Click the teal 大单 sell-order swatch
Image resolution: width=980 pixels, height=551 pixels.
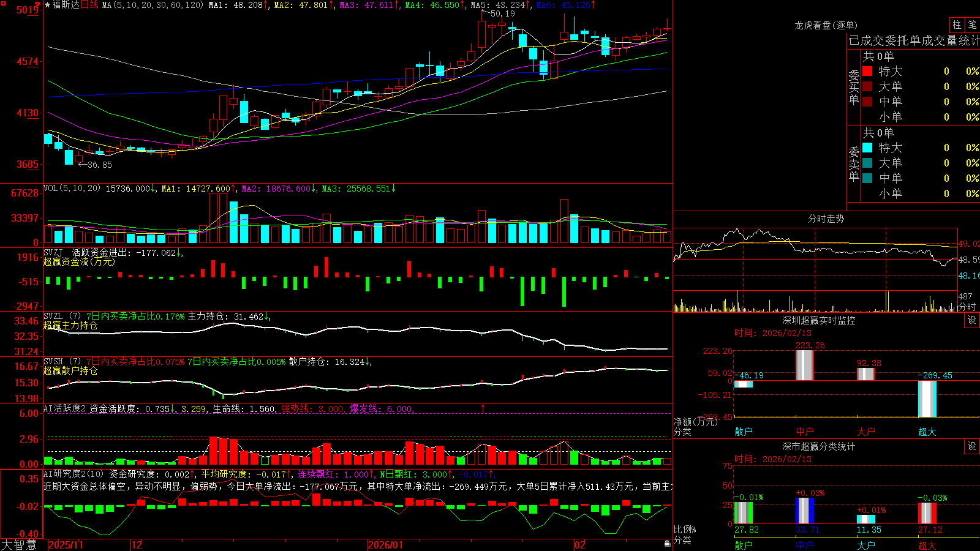click(867, 163)
